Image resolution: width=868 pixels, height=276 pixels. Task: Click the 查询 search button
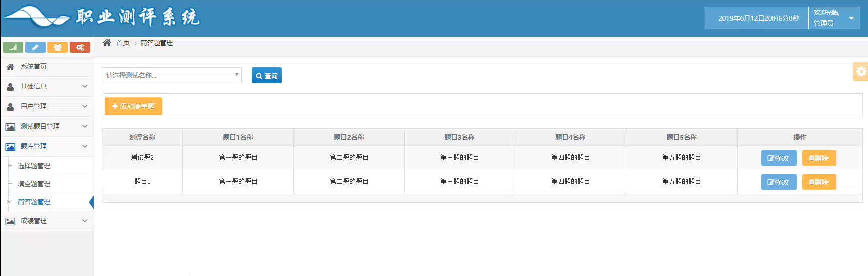267,75
